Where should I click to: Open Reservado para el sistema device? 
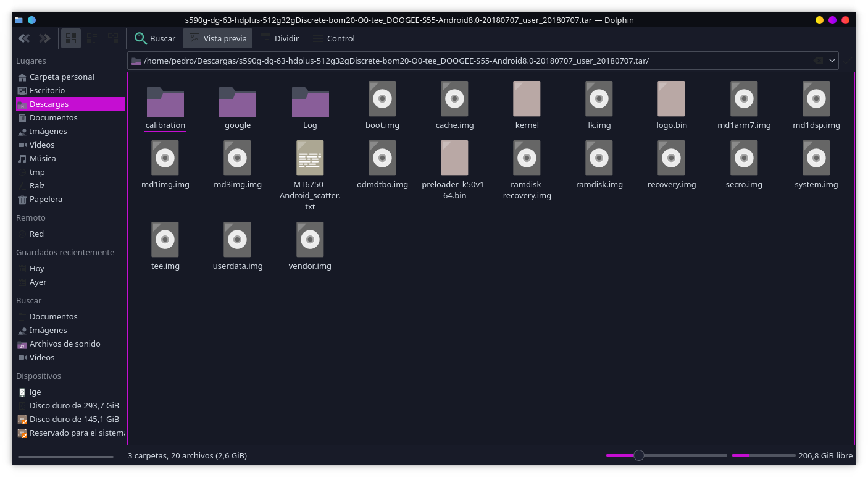[70, 433]
